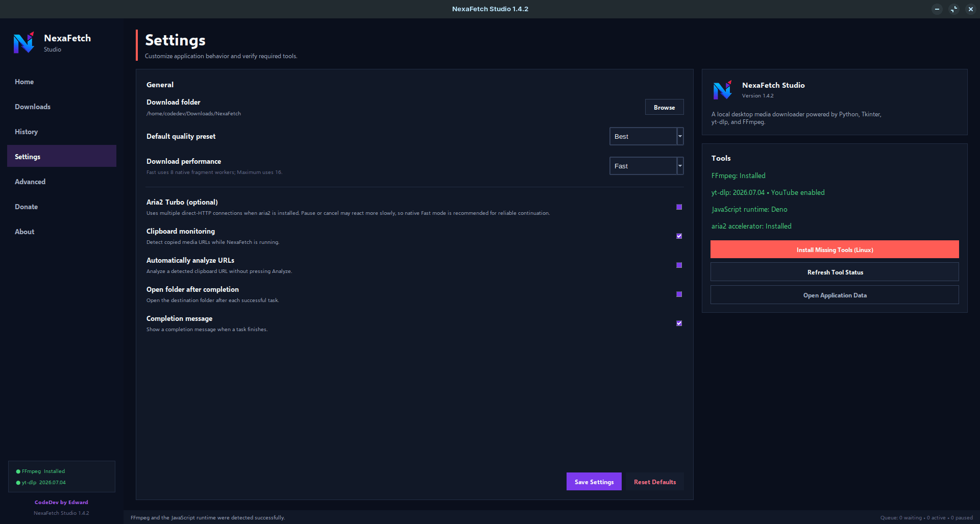Uncheck the Completion message checkbox
Image resolution: width=980 pixels, height=524 pixels.
coord(679,323)
